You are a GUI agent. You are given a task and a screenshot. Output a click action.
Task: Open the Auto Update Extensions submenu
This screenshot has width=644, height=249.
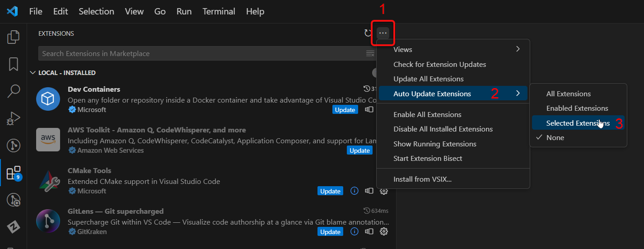point(453,94)
